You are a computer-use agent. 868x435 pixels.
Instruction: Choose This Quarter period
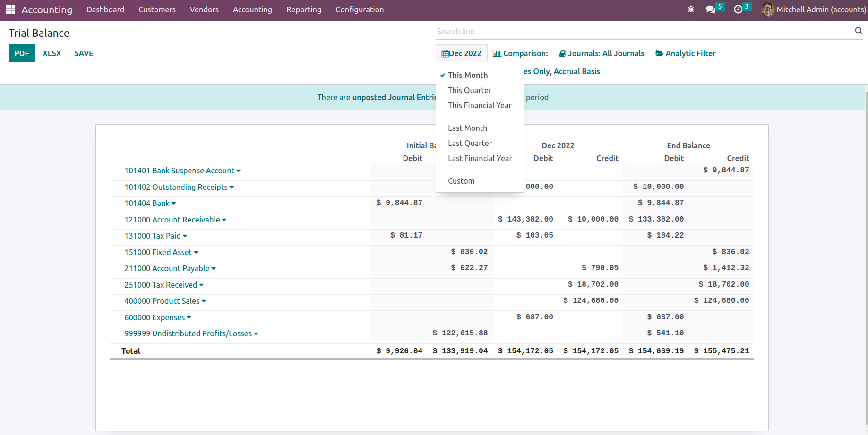click(x=480, y=90)
